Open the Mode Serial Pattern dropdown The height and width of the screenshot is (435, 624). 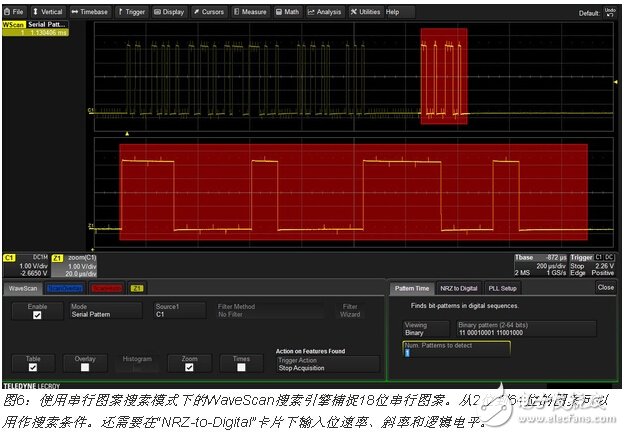click(108, 312)
